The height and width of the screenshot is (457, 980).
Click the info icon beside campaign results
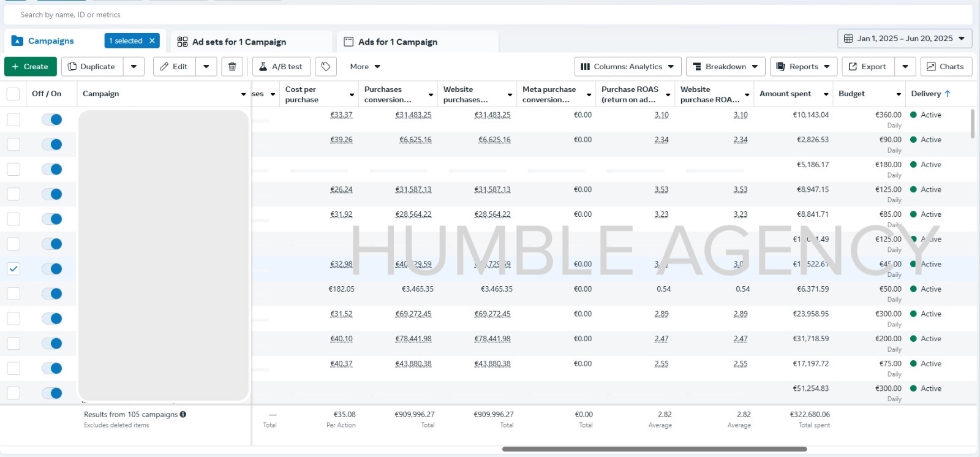coord(183,415)
